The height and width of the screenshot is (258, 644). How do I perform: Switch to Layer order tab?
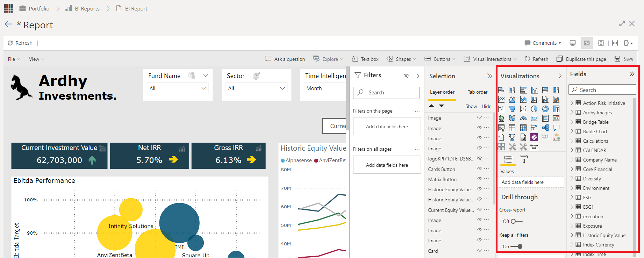pyautogui.click(x=442, y=92)
